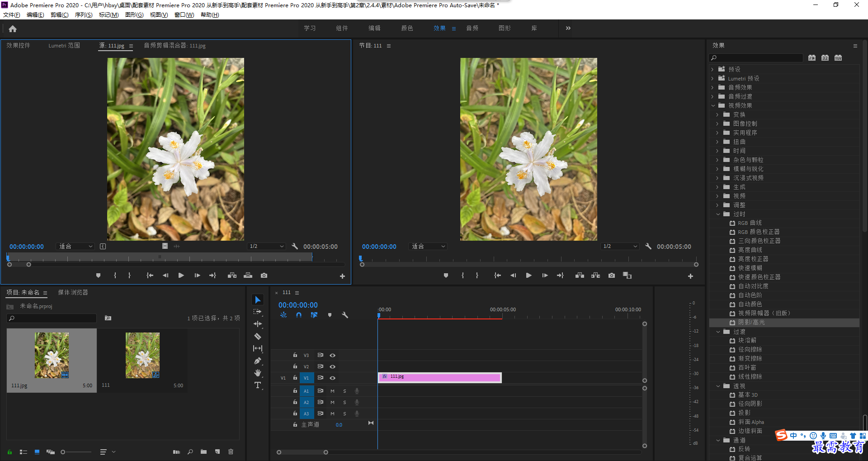Viewport: 868px width, 461px height.
Task: Switch Project panel to List view
Action: [x=24, y=452]
